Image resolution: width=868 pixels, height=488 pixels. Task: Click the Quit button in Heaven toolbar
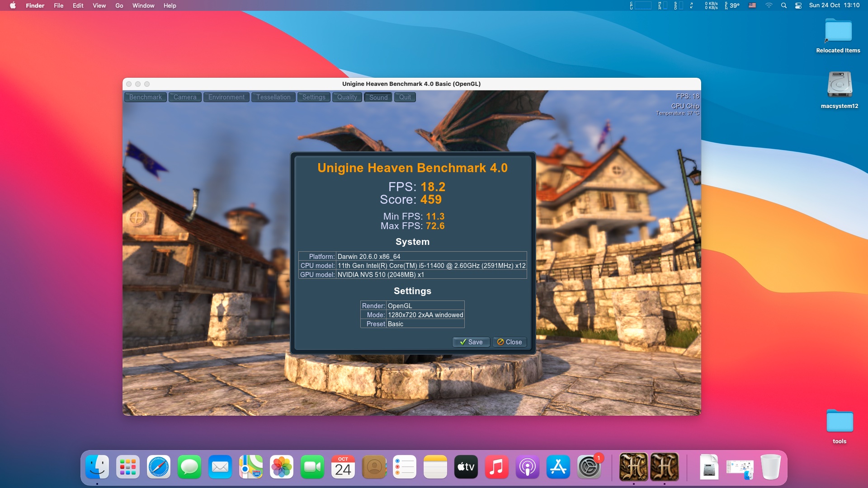tap(405, 97)
